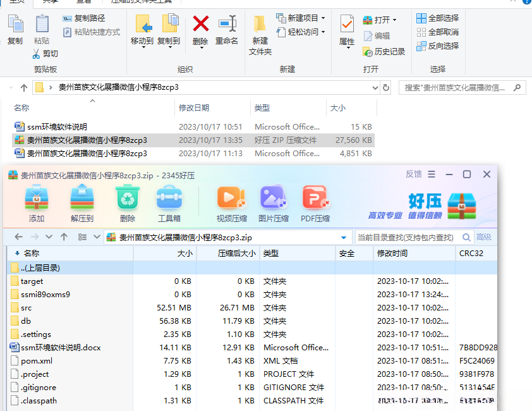Viewport: 532px width, 411px height.
Task: Select the 27,560 KB ZIP file row
Action: point(193,140)
